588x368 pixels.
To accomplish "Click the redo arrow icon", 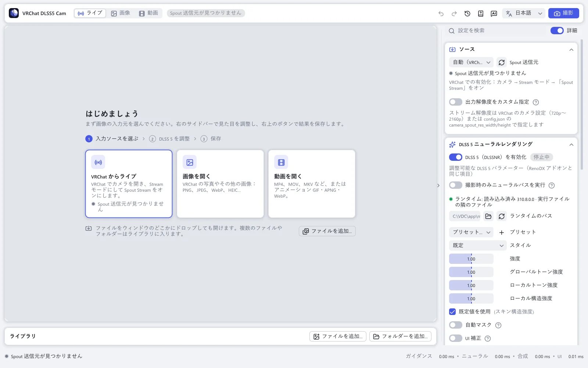I will 454,14.
